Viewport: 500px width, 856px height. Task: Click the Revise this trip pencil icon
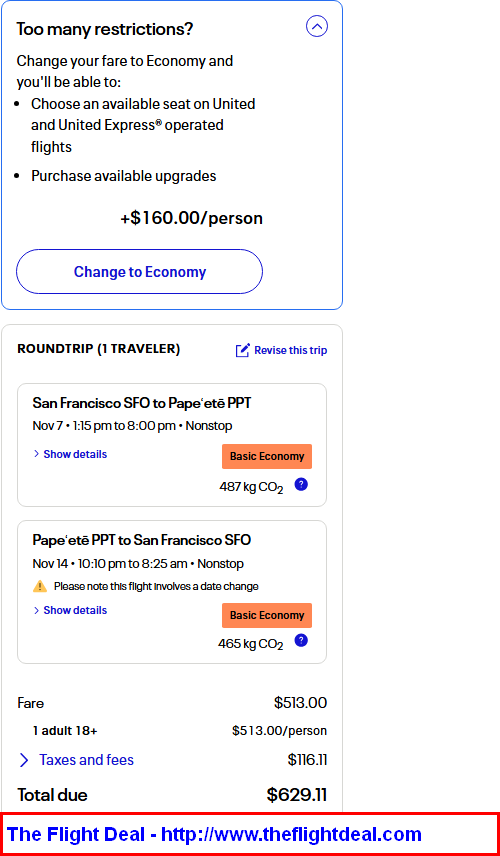point(243,350)
